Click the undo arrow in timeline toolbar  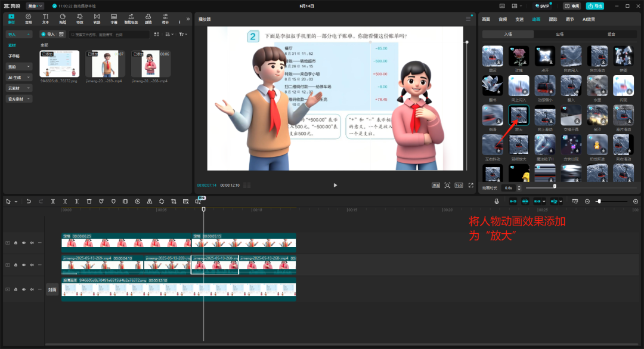click(x=29, y=202)
